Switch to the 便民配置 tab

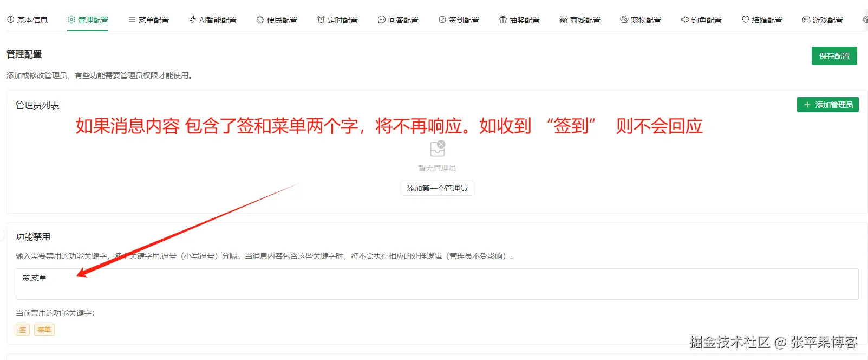(277, 20)
